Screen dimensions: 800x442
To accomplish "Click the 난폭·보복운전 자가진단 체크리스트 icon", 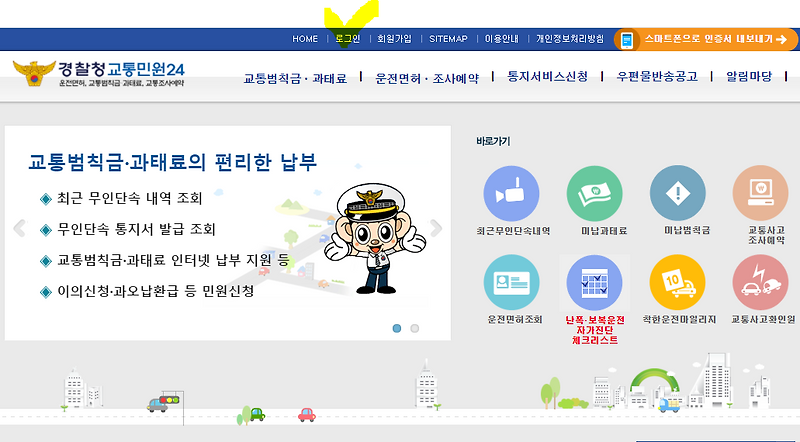I will coord(594,282).
